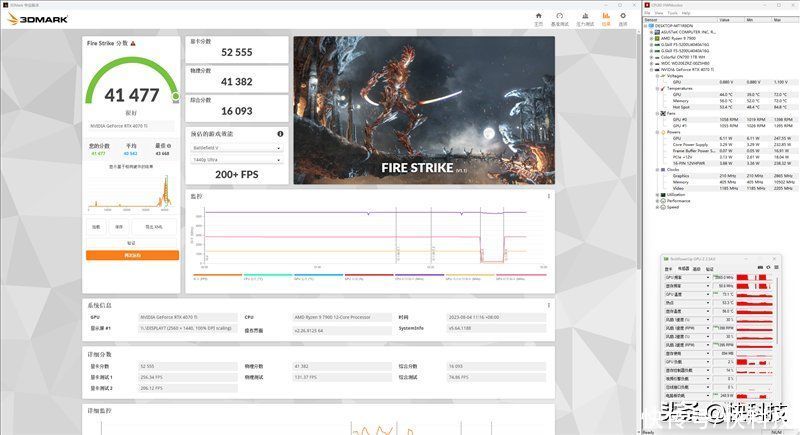The width and height of the screenshot is (800, 435).
Task: Open the stress test icon in 3DMark
Action: point(585,16)
